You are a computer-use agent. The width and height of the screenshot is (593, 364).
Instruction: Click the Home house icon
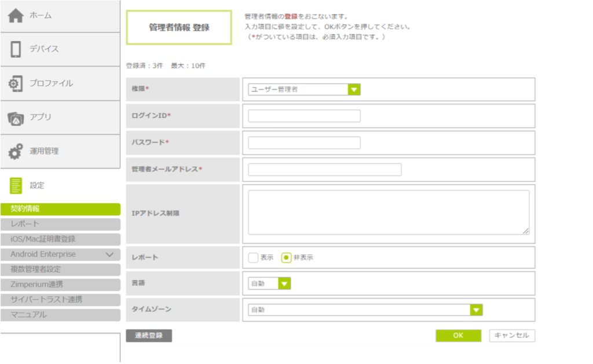[x=16, y=16]
